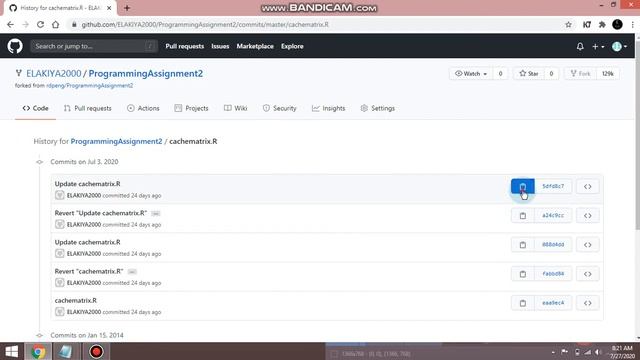Viewport: 640px width, 360px height.
Task: Switch to the Insights tab
Action: (329, 108)
